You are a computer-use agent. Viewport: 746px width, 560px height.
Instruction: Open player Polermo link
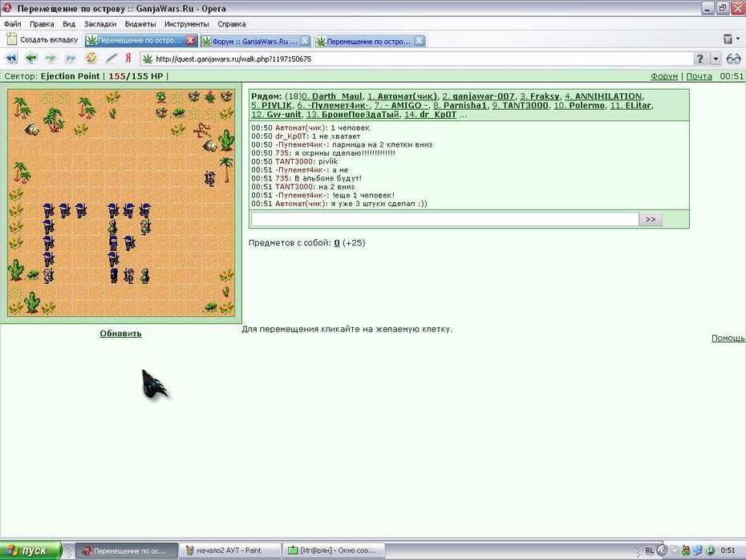click(x=579, y=105)
